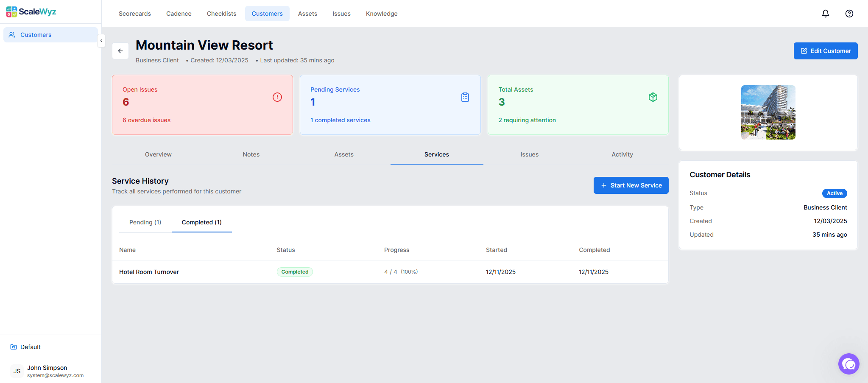This screenshot has width=868, height=383.
Task: Open the help question-mark icon
Action: (x=849, y=13)
